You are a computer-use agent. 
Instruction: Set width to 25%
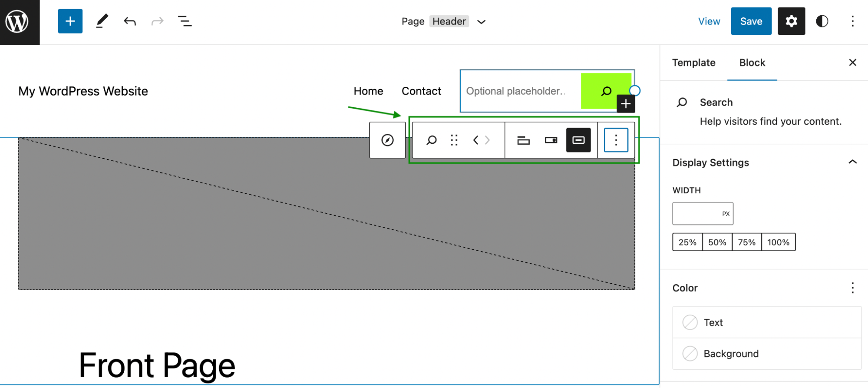pos(687,242)
